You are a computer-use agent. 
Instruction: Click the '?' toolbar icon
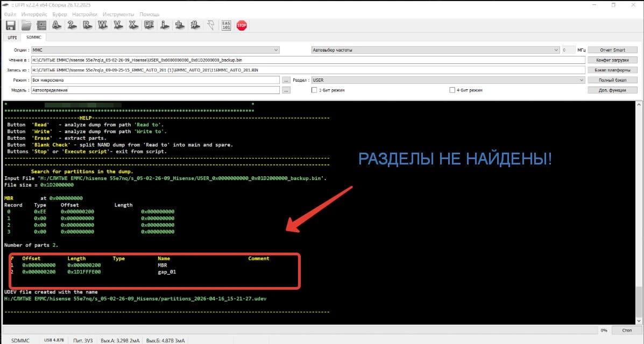pyautogui.click(x=72, y=25)
